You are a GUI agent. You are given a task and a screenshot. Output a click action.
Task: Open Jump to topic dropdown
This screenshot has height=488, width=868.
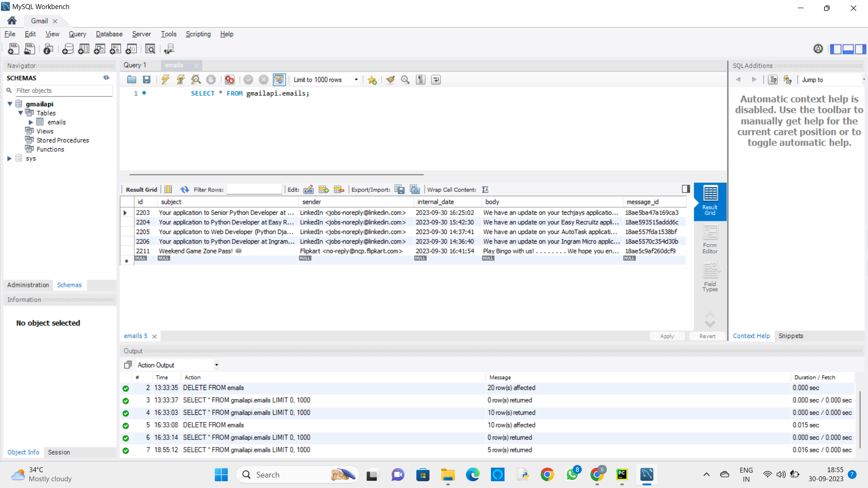pyautogui.click(x=833, y=80)
